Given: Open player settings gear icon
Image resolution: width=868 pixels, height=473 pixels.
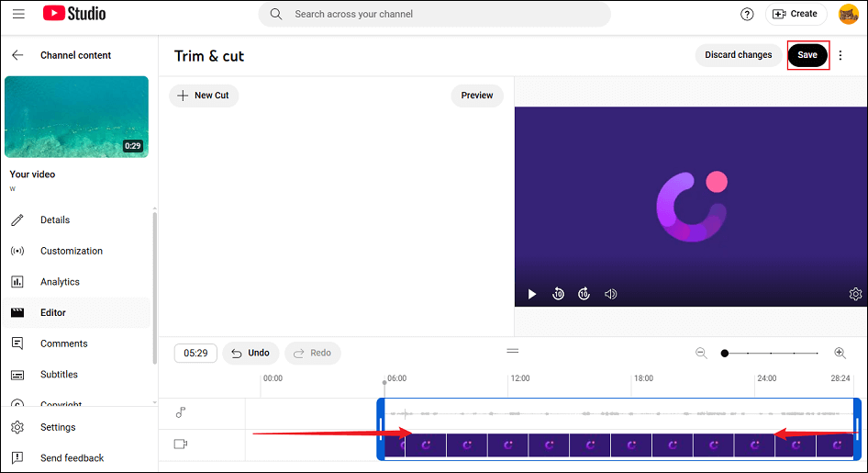Looking at the screenshot, I should tap(855, 294).
